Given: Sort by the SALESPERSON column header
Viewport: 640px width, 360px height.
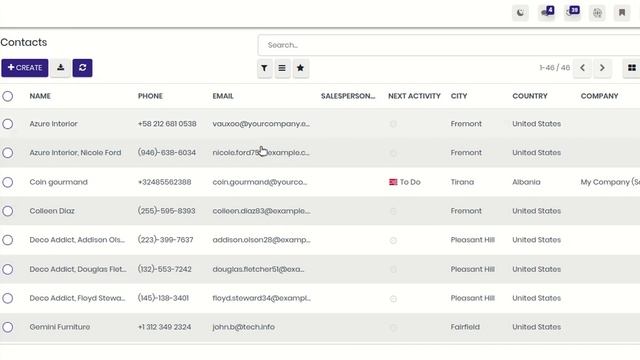Looking at the screenshot, I should pos(348,96).
